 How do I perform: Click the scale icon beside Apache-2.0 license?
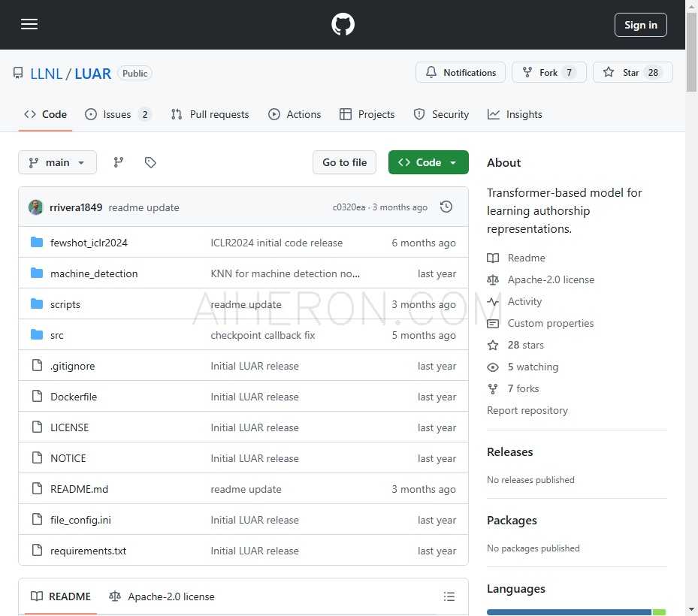[x=493, y=280]
